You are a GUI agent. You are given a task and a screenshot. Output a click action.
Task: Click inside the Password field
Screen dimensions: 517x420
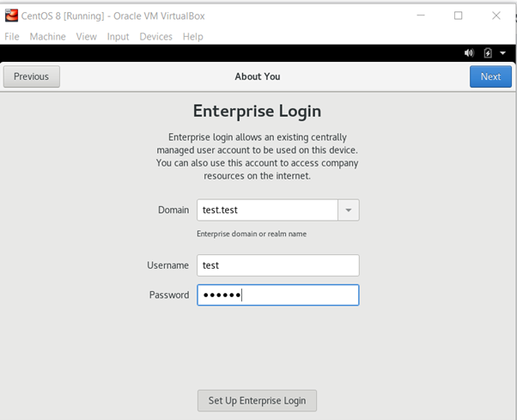click(277, 295)
